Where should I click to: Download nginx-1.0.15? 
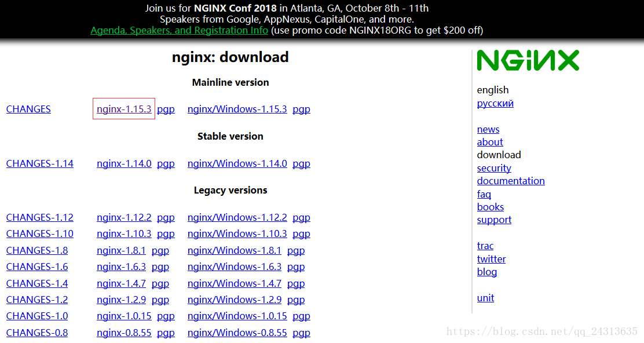[124, 316]
